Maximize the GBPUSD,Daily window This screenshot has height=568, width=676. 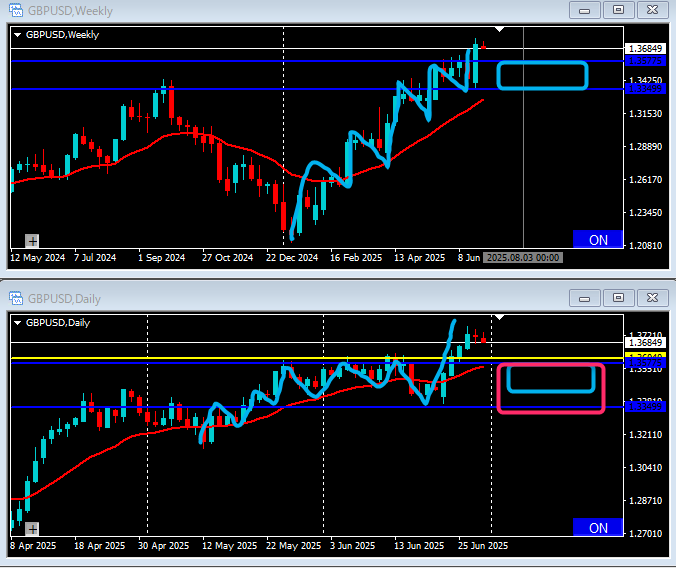click(618, 298)
